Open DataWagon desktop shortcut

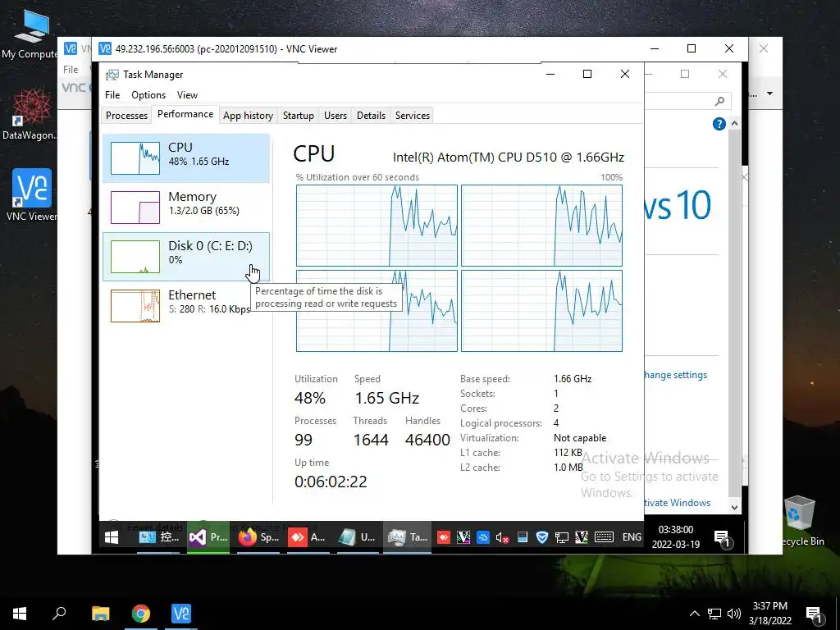30,114
